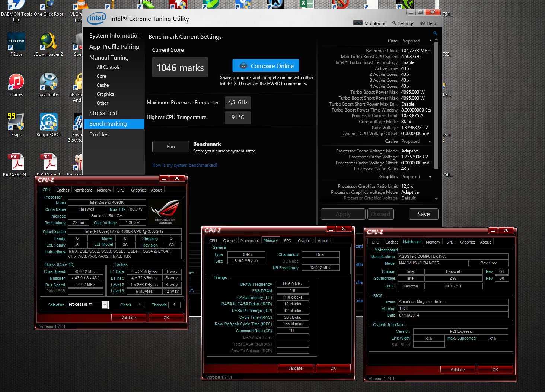Open Memory tab in right CPU-Z

[x=433, y=242]
